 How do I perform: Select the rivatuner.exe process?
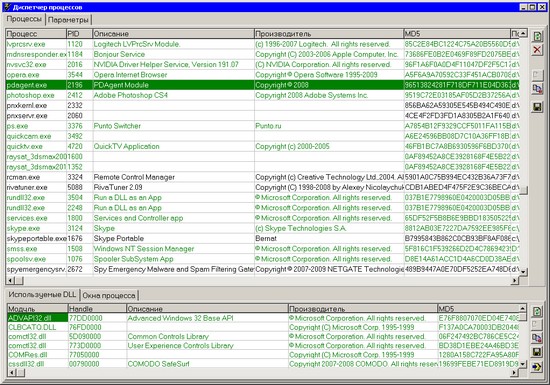tap(262, 187)
